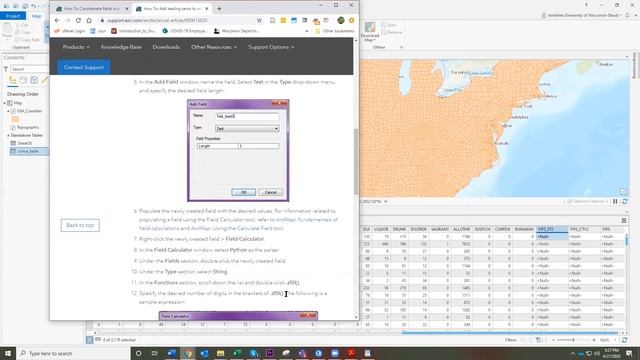Click the browser address bar URL
This screenshot has width=640, height=360.
click(157, 20)
